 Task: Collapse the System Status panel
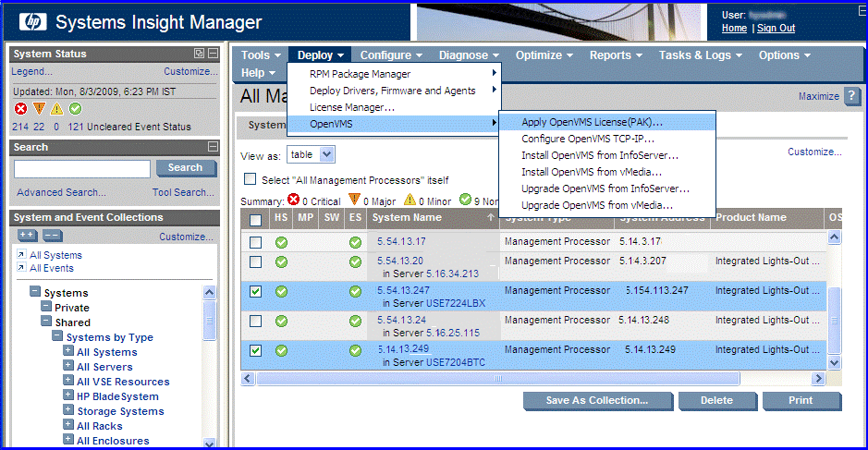click(x=213, y=54)
